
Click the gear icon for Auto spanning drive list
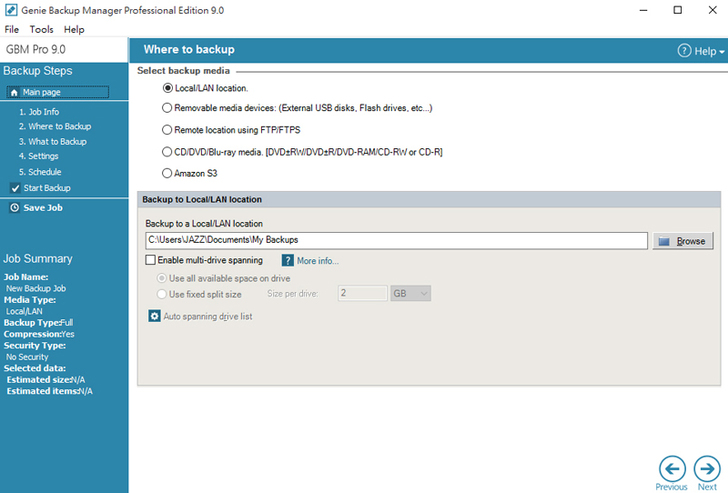click(154, 316)
